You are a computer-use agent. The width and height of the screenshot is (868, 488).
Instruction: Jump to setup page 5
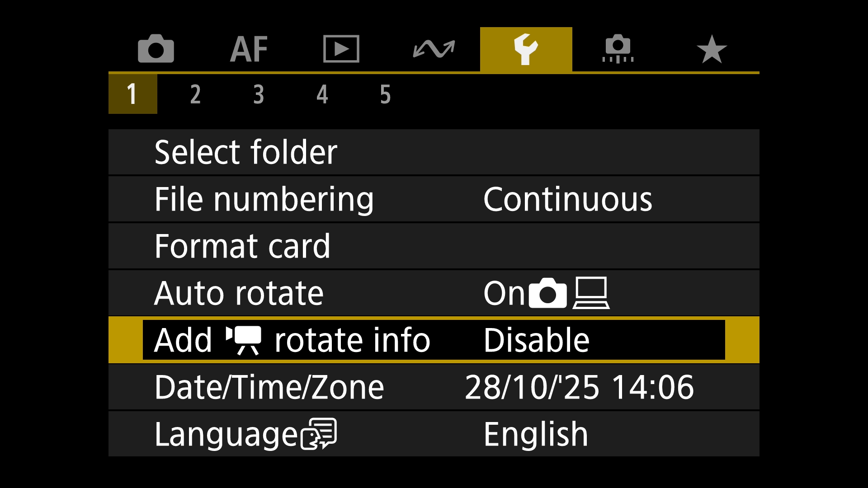[x=385, y=94]
